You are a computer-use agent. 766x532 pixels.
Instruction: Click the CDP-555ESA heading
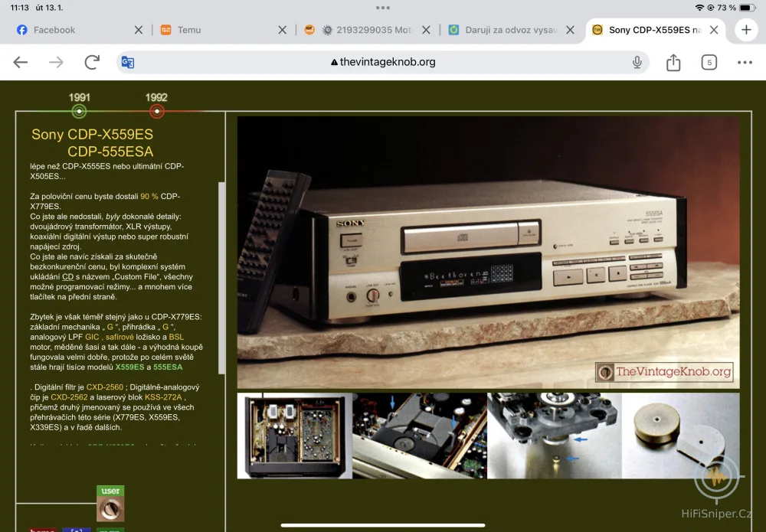110,152
